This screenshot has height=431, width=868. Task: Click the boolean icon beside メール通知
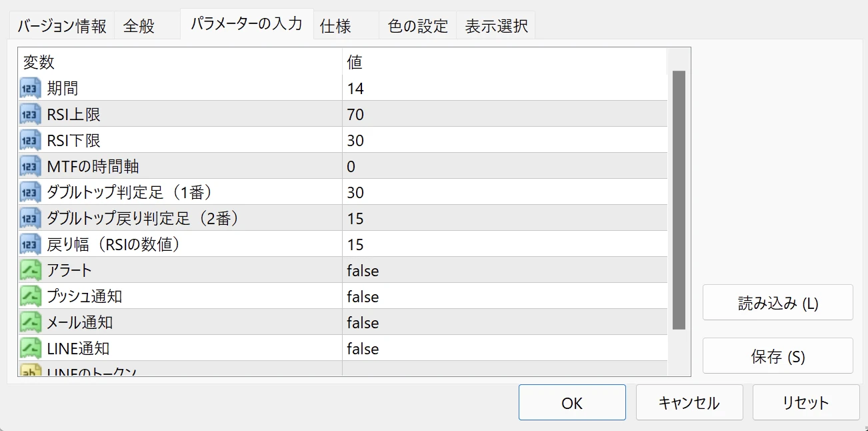[x=31, y=322]
